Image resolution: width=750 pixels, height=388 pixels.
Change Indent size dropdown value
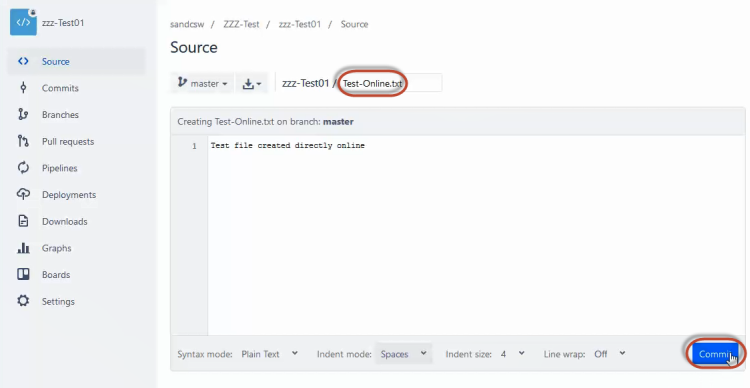tap(512, 354)
